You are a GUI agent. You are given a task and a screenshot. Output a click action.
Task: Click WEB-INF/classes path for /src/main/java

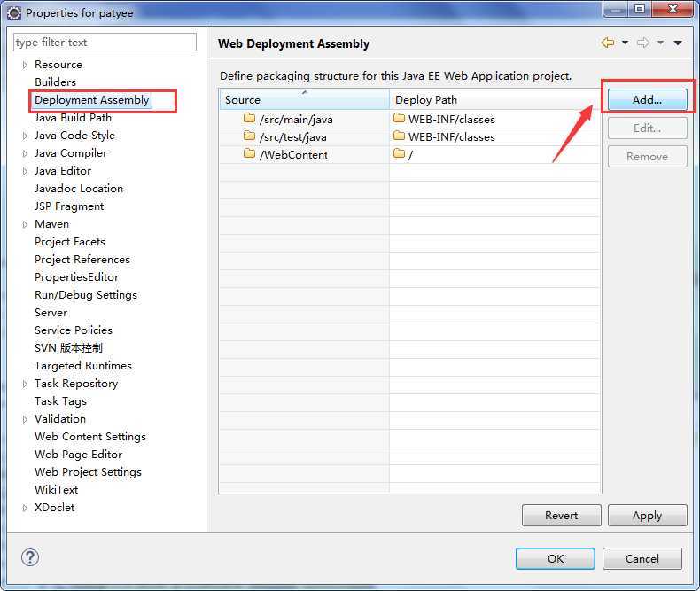452,120
